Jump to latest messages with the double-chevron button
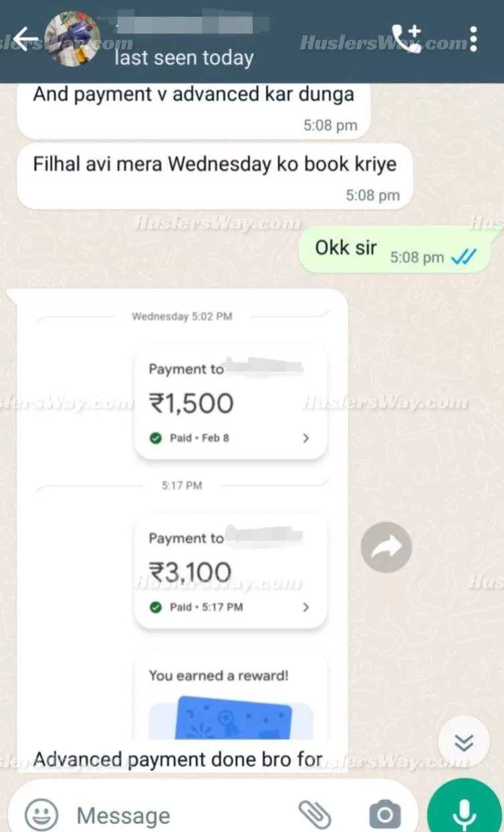The image size is (504, 832). point(464,741)
